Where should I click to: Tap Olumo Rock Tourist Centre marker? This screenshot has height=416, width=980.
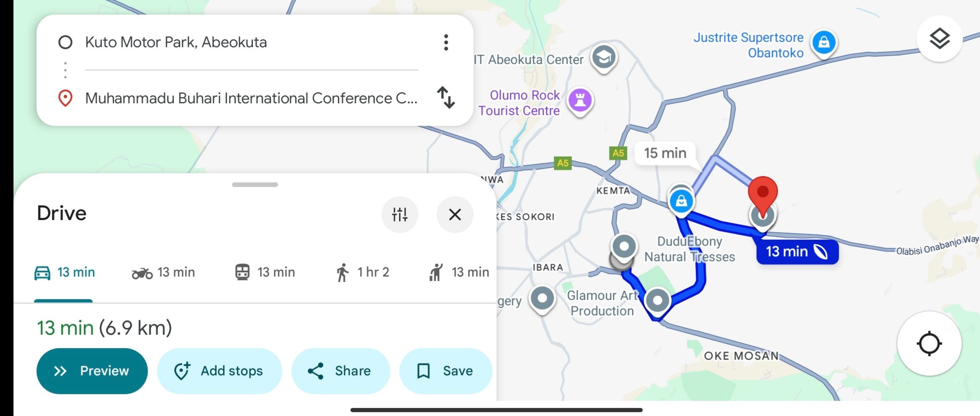[x=580, y=101]
